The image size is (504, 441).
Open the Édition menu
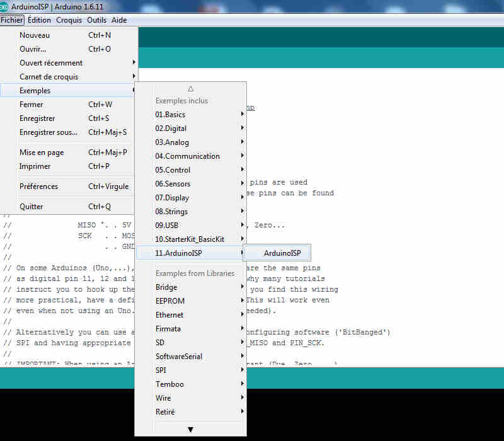point(39,20)
